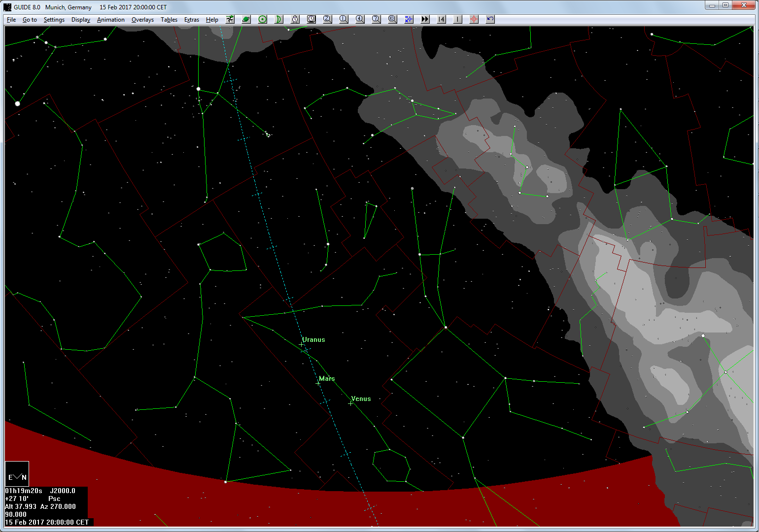
Task: Click the toolbar button labeled 14
Action: (442, 19)
